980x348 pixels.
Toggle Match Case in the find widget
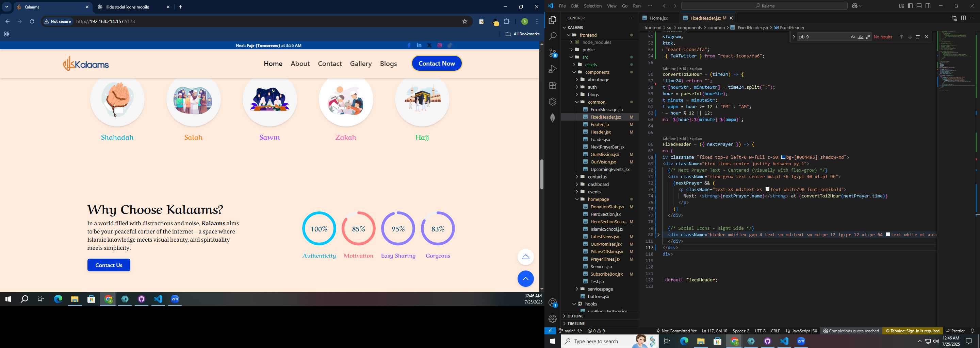click(853, 37)
